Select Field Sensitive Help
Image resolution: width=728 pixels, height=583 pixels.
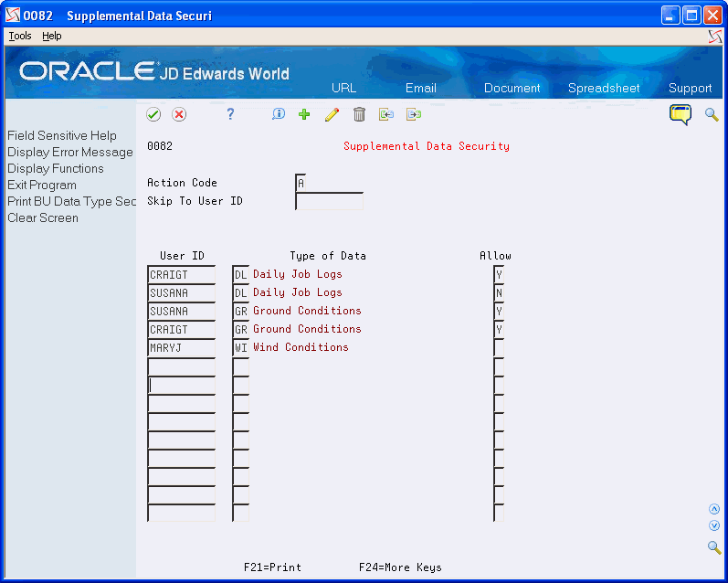click(62, 135)
